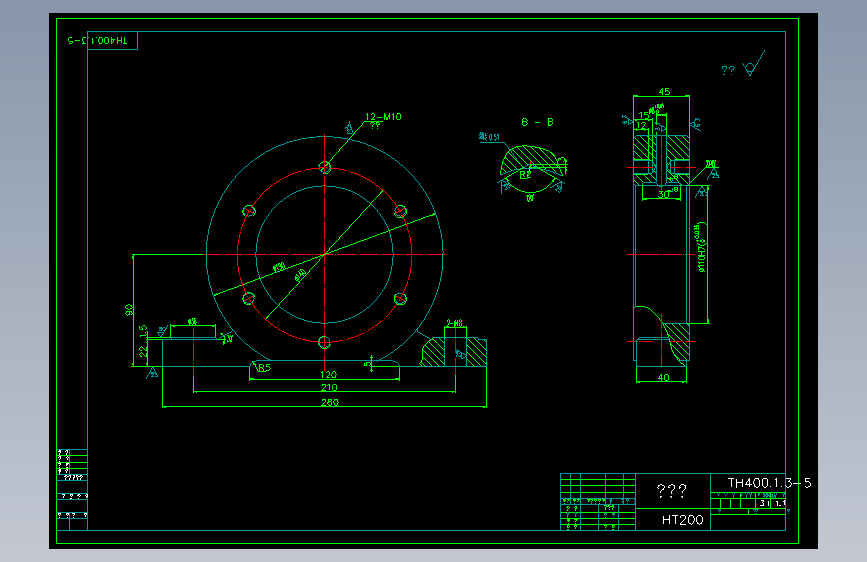Click the mirrored TH400.1.3-5 label box
The width and height of the screenshot is (867, 562).
pos(112,41)
